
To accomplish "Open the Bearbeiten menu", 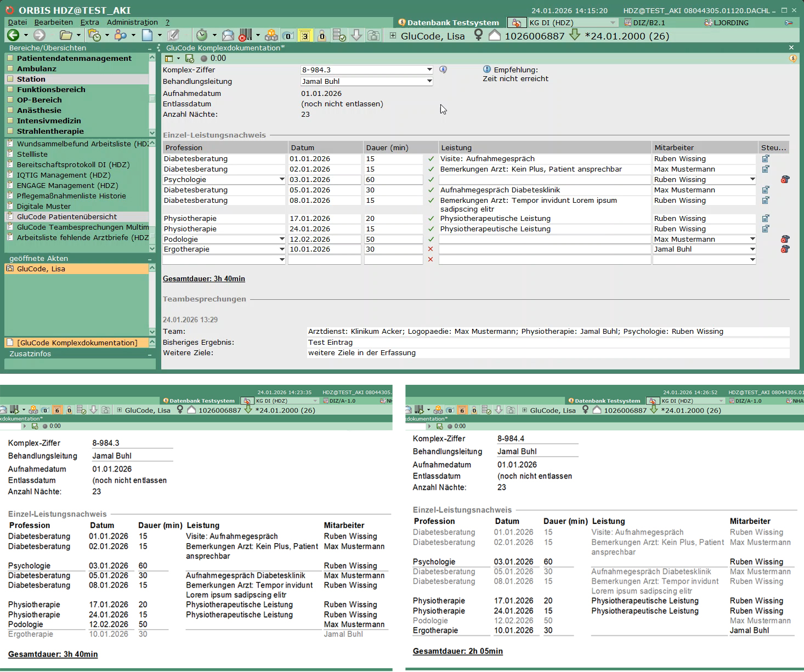I will pyautogui.click(x=53, y=22).
